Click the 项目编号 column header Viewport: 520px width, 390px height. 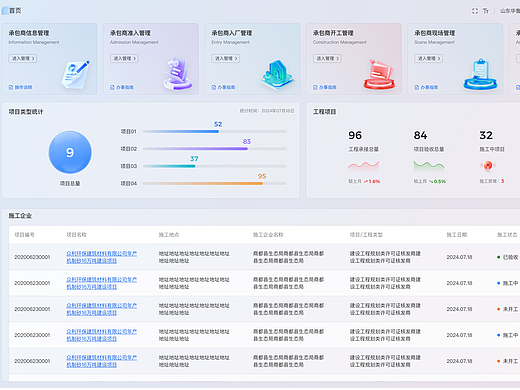24,235
